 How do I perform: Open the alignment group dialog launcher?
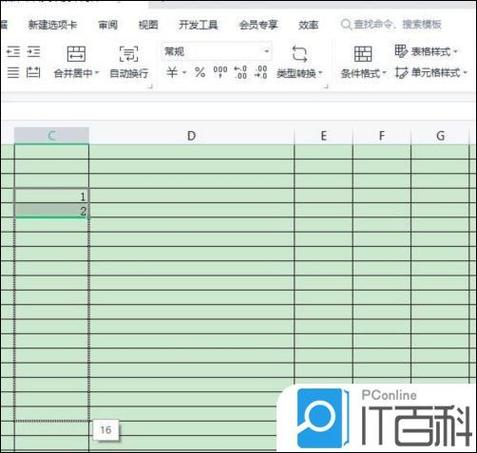pyautogui.click(x=150, y=86)
